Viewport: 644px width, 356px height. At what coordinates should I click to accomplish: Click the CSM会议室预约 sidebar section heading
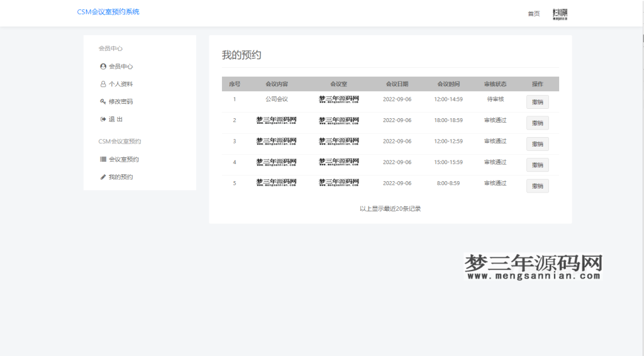coord(119,142)
